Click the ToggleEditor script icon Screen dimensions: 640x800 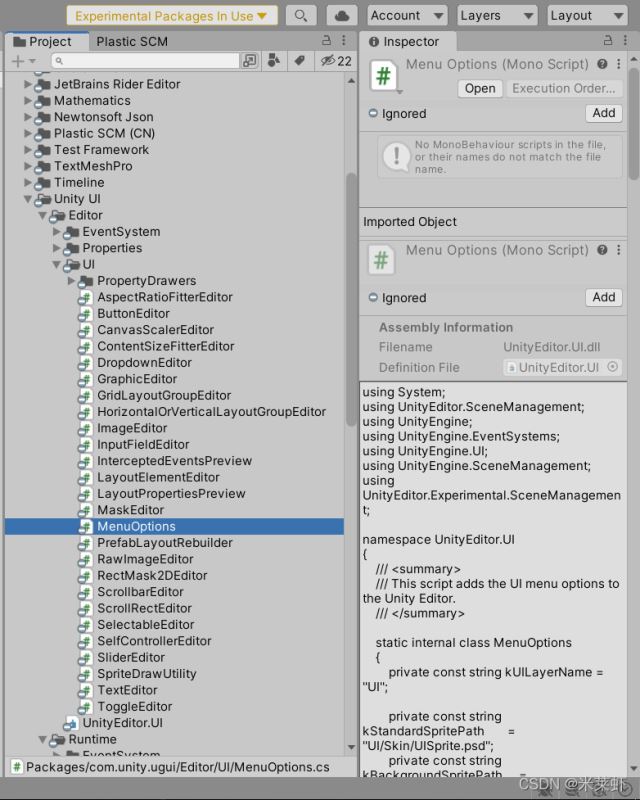(85, 707)
